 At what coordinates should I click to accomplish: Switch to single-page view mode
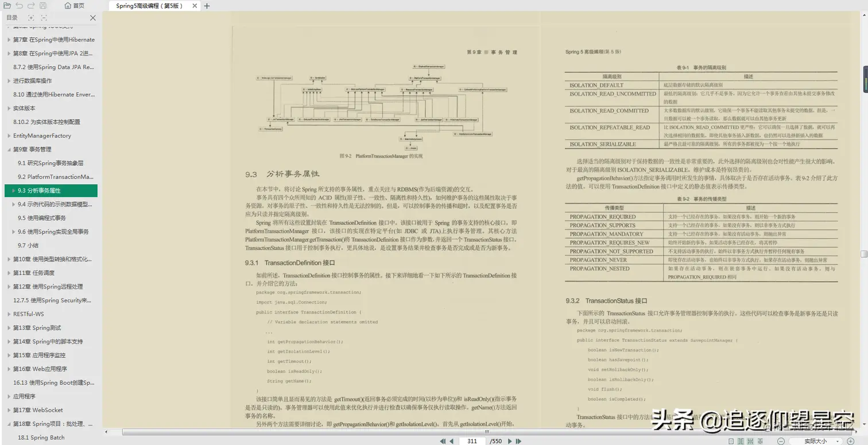click(x=731, y=441)
